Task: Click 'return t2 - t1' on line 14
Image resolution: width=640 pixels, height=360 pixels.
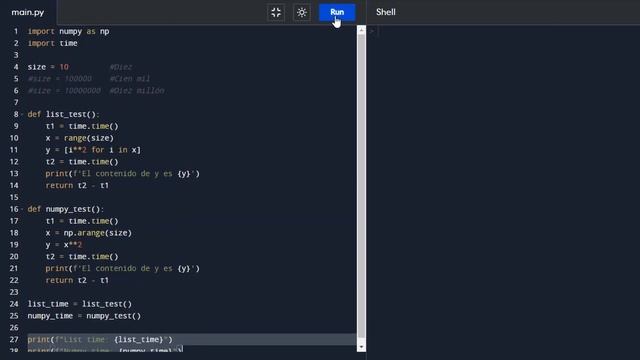Action: point(77,185)
